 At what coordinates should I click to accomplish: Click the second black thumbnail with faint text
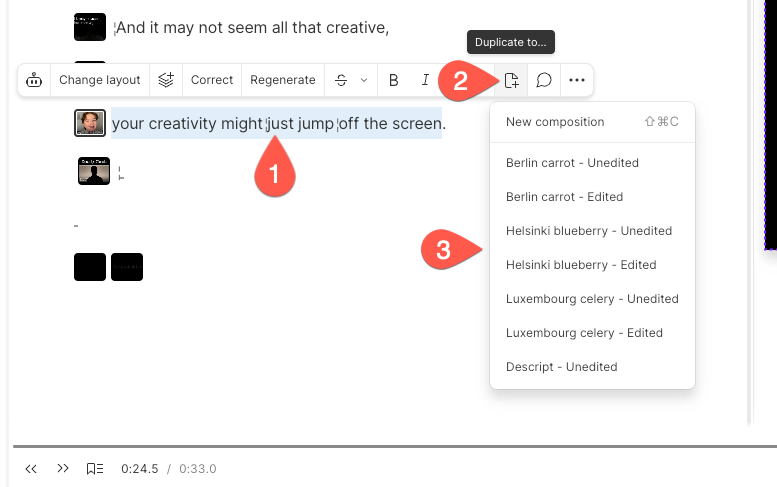tap(127, 267)
